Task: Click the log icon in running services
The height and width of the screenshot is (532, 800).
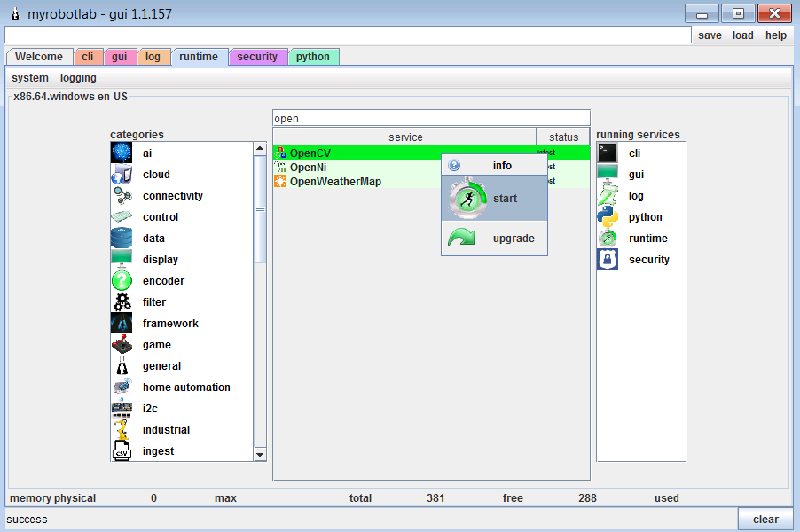Action: [608, 195]
